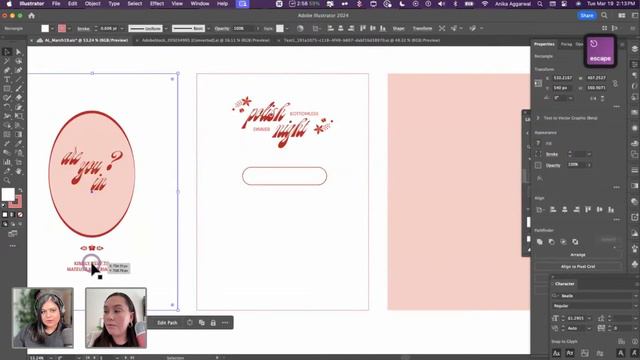This screenshot has width=640, height=360.
Task: Click the Home icon in title bar
Action: click(31, 16)
